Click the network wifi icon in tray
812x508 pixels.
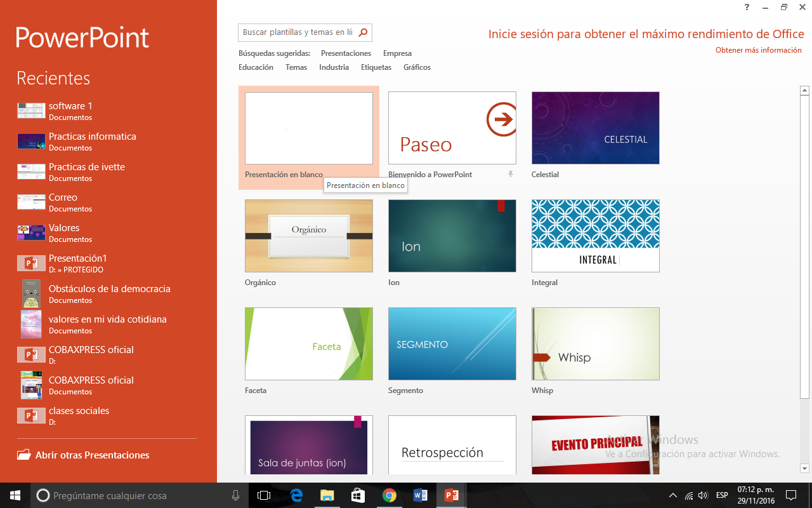pyautogui.click(x=689, y=495)
